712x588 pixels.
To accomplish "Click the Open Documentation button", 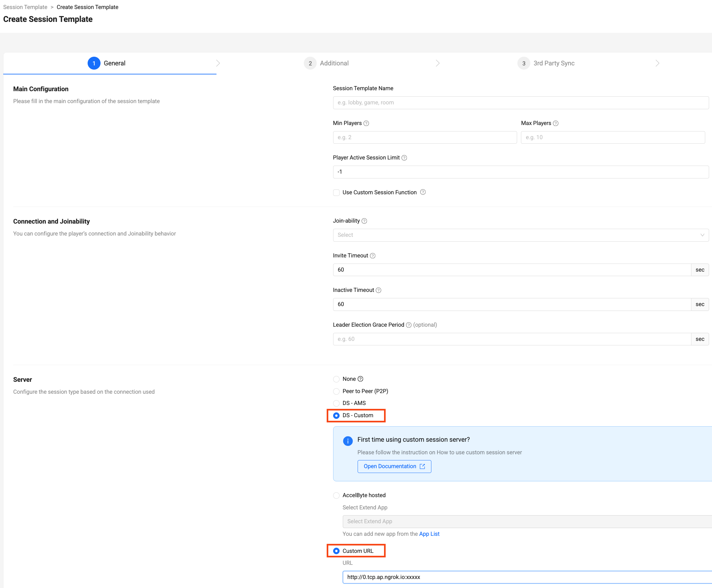I will (x=394, y=467).
